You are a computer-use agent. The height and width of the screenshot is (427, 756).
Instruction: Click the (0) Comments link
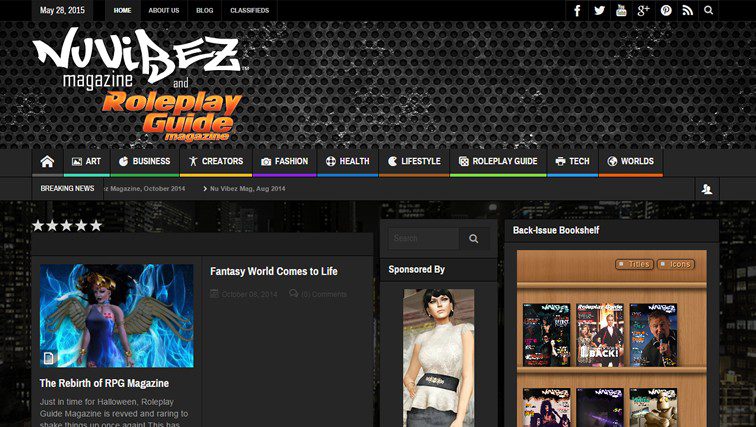click(324, 294)
